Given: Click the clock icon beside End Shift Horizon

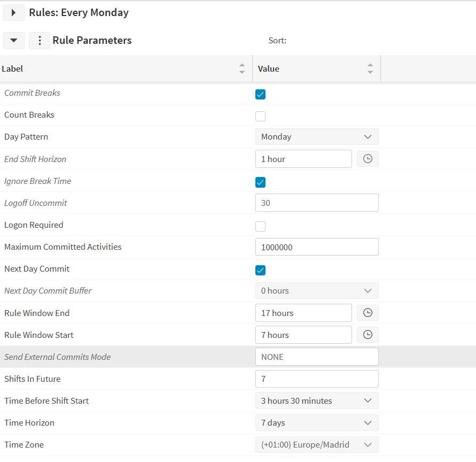Looking at the screenshot, I should coord(368,159).
